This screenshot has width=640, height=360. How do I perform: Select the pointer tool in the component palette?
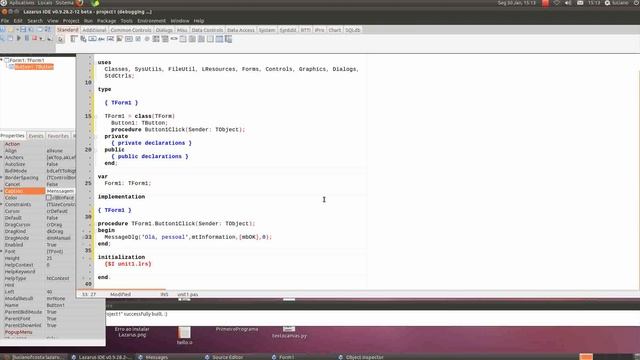pos(60,39)
